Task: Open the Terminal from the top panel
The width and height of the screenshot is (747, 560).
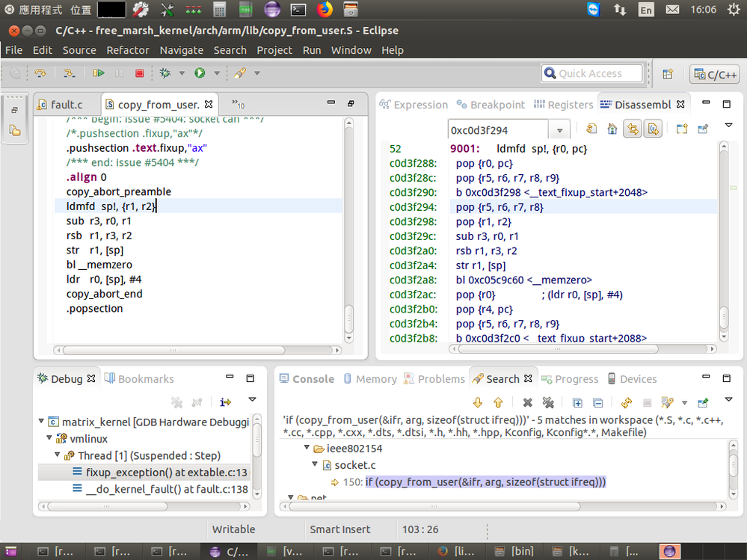Action: [298, 9]
